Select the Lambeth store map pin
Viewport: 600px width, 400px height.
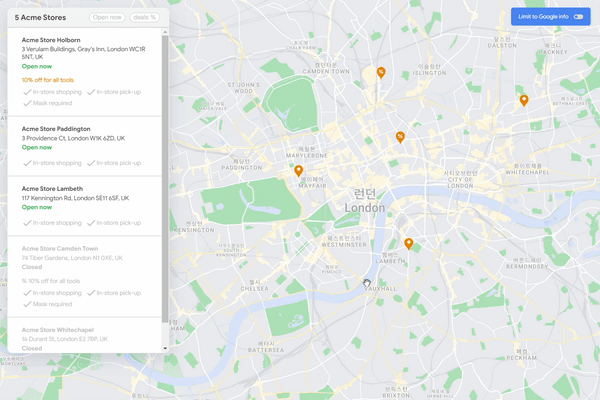click(409, 243)
